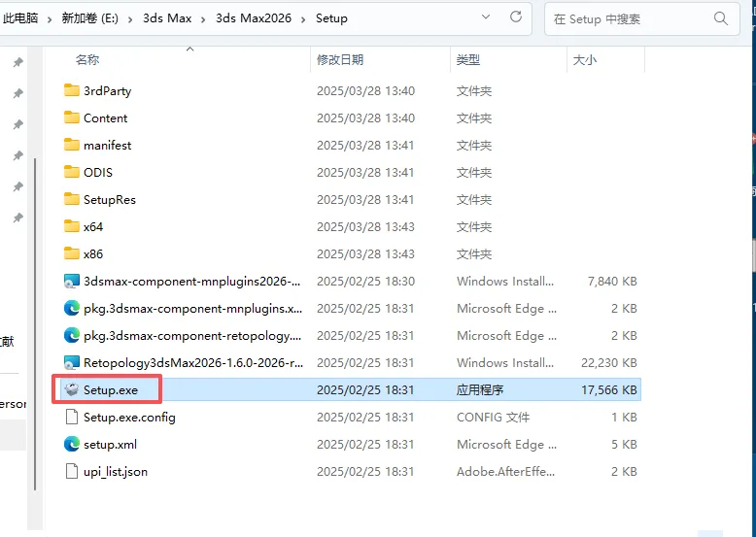Click the Setup.exe application icon
756x537 pixels.
tap(71, 389)
